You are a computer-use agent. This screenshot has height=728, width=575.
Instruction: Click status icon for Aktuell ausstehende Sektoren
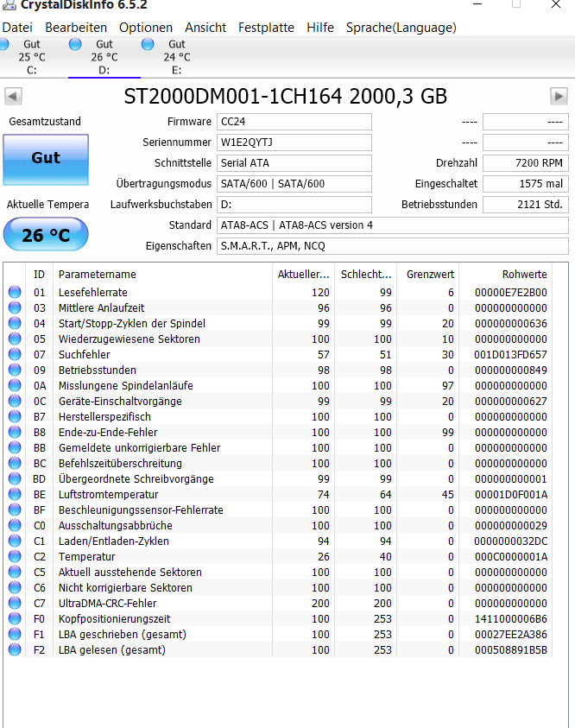[x=15, y=572]
